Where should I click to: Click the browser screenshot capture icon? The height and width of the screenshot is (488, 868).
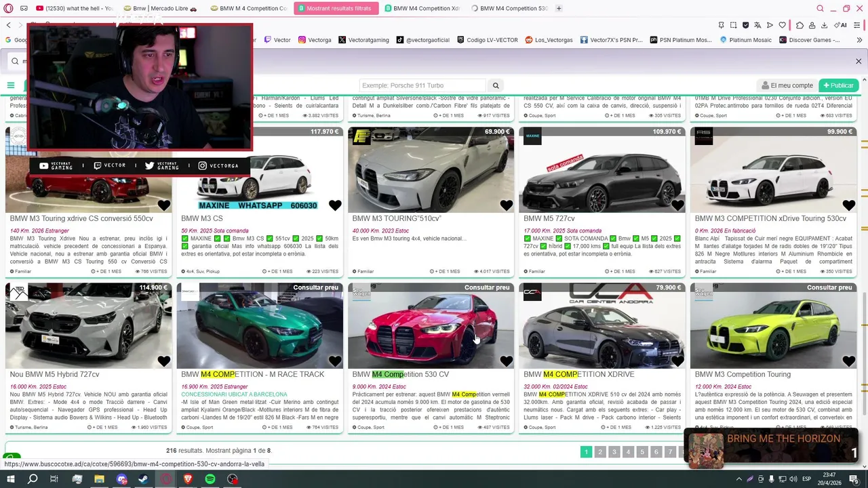pos(733,25)
